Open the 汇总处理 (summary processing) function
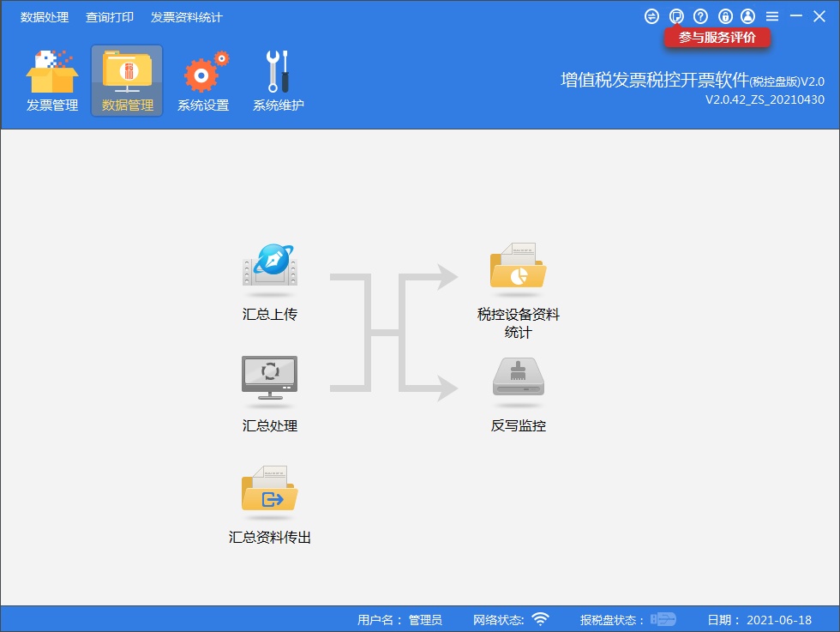The image size is (840, 632). [269, 380]
